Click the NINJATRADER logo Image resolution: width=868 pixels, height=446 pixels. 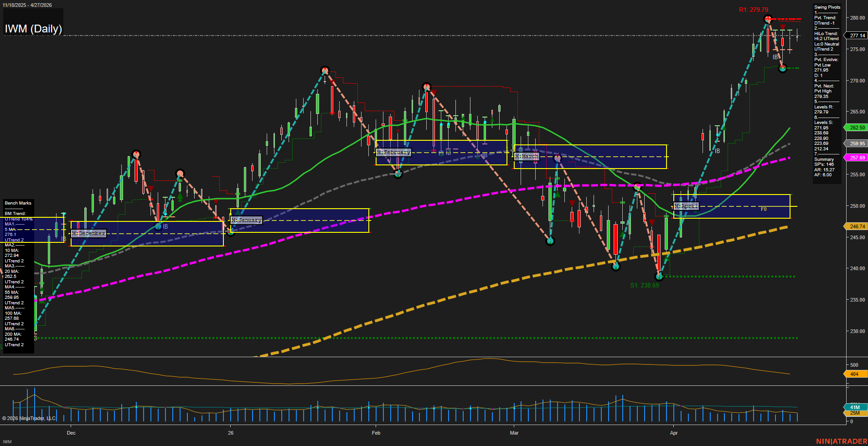pyautogui.click(x=841, y=441)
